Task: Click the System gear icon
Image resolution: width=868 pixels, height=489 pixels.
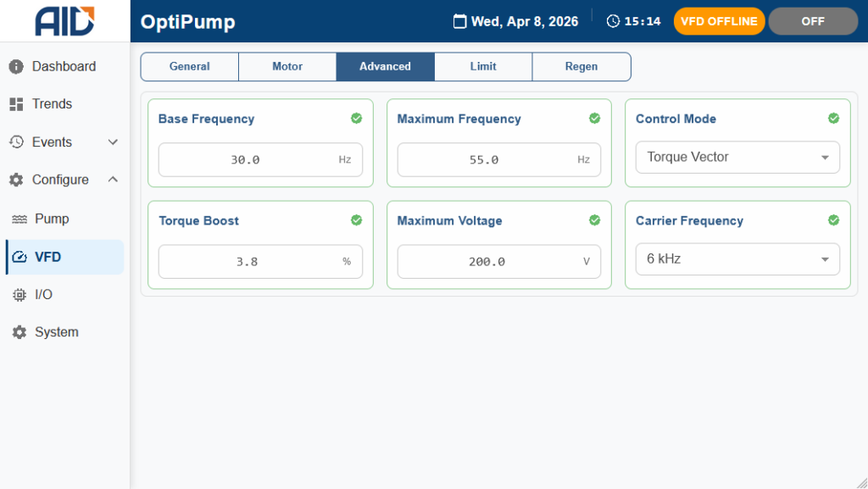Action: (19, 332)
